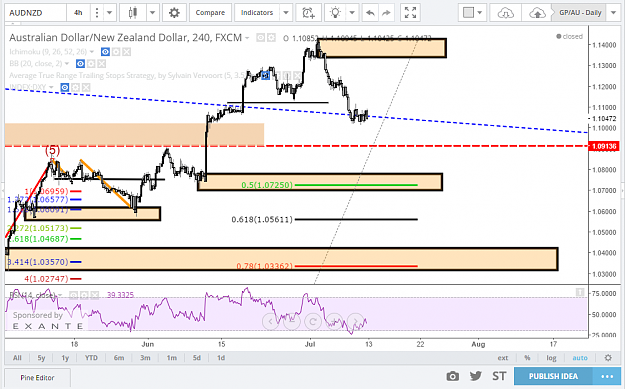Click the scroll chart left arrow circle
Image resolution: width=625 pixels, height=389 pixels.
(271, 321)
